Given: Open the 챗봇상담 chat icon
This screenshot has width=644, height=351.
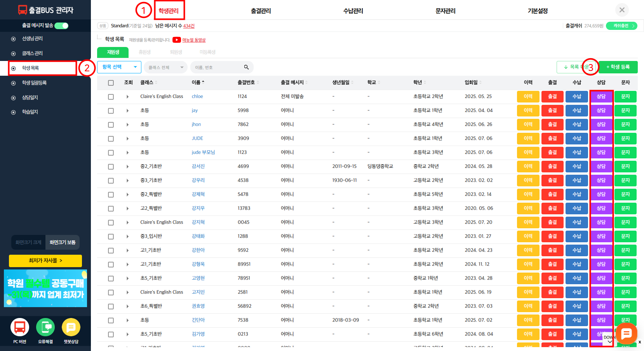Looking at the screenshot, I should coord(71,327).
